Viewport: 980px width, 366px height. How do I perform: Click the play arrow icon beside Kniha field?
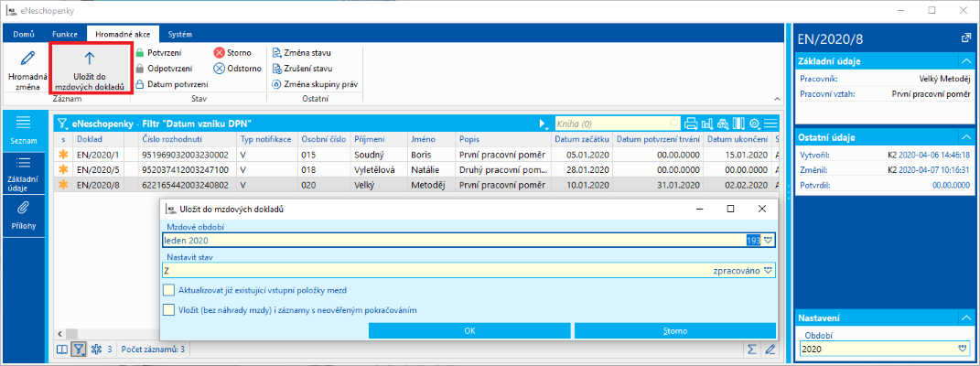pos(543,124)
